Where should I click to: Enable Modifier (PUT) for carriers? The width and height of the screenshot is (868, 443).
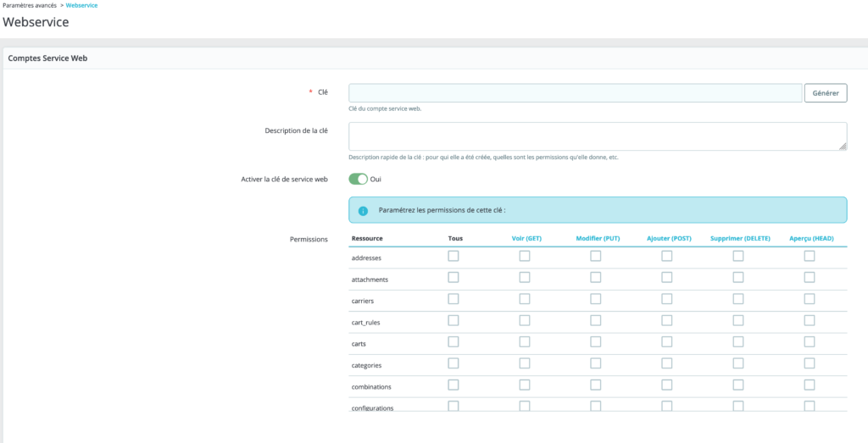click(596, 299)
